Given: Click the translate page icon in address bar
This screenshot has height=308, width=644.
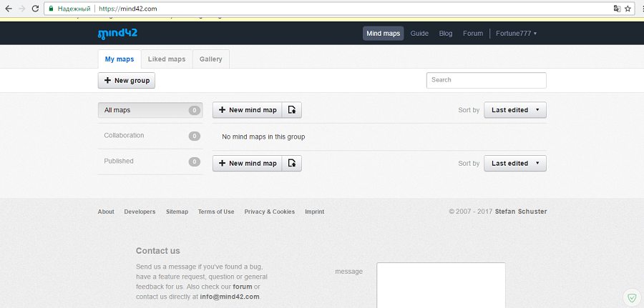Looking at the screenshot, I should 617,9.
